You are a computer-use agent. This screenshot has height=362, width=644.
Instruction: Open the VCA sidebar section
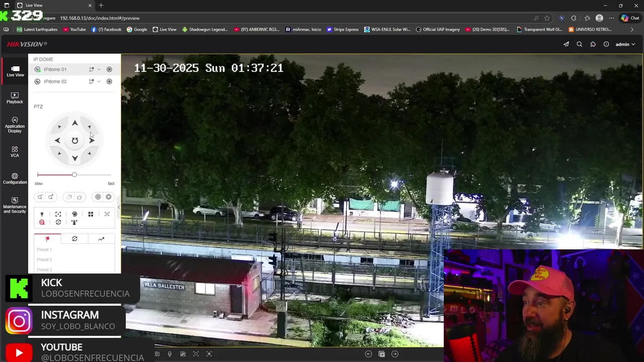tap(15, 152)
